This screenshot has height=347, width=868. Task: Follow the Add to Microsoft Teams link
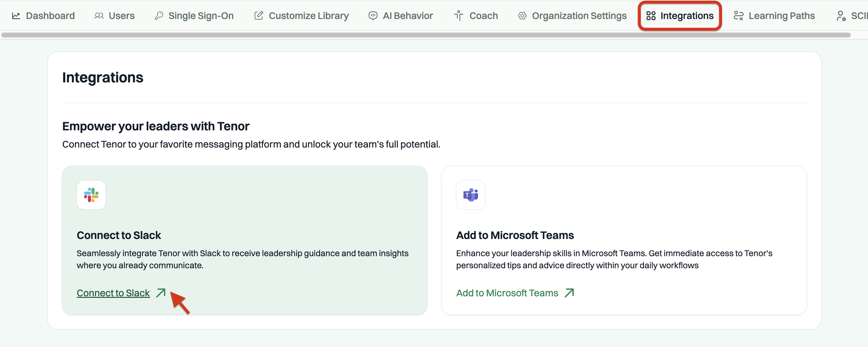[507, 293]
